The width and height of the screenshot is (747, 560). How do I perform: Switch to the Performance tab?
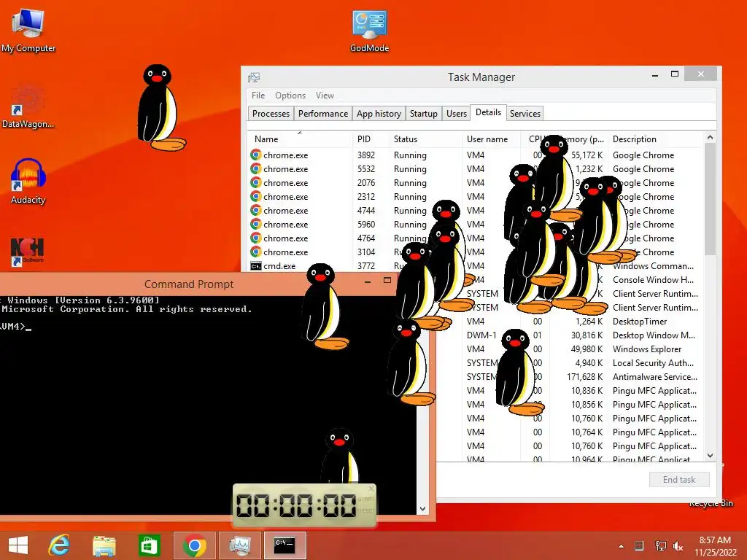323,113
